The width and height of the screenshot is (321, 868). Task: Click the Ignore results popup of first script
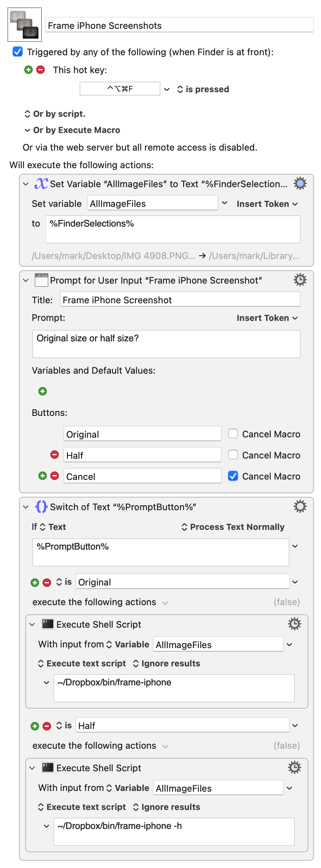tap(166, 663)
